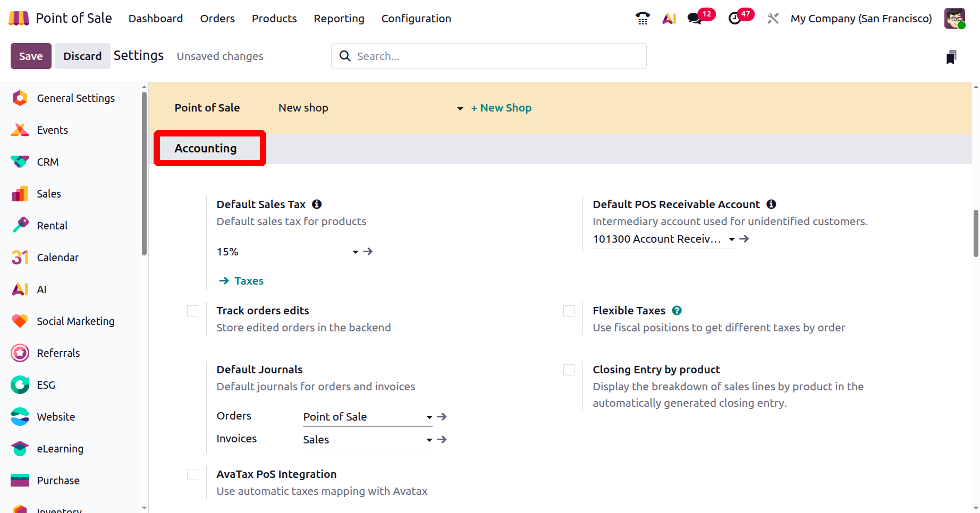Click the Flexible Taxes help icon
980x513 pixels.
tap(677, 311)
